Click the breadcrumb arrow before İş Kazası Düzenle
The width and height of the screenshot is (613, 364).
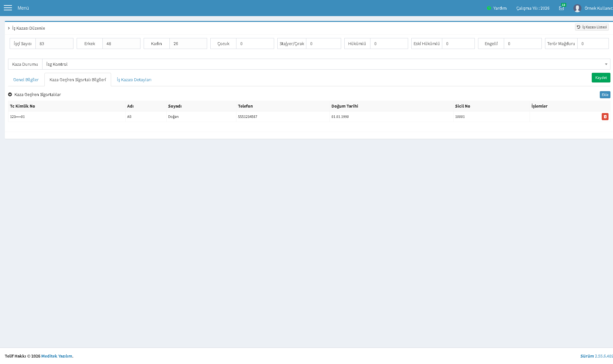pyautogui.click(x=9, y=28)
